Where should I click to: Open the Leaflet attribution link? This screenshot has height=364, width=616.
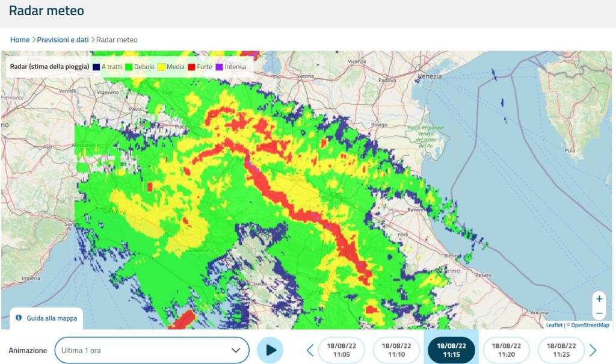point(553,325)
